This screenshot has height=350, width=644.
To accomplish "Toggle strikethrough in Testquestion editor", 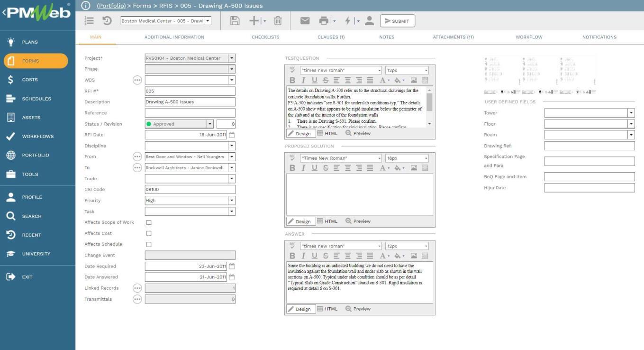I will pos(326,81).
